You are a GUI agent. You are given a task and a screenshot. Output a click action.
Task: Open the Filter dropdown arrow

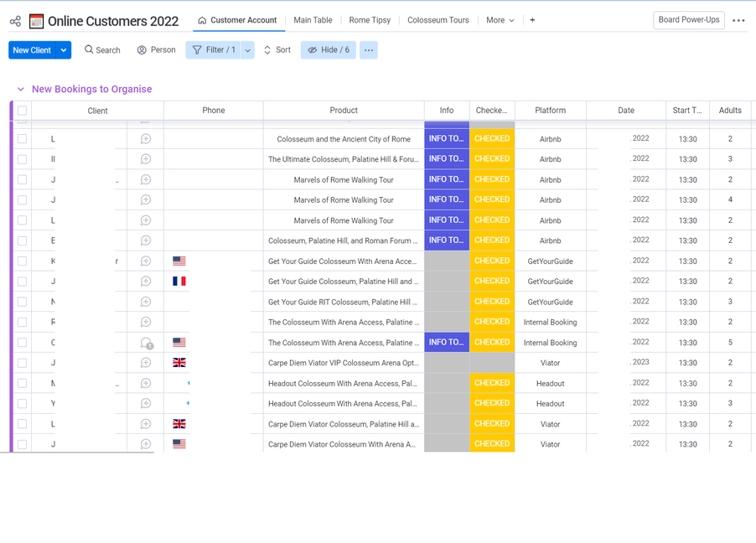pyautogui.click(x=248, y=50)
